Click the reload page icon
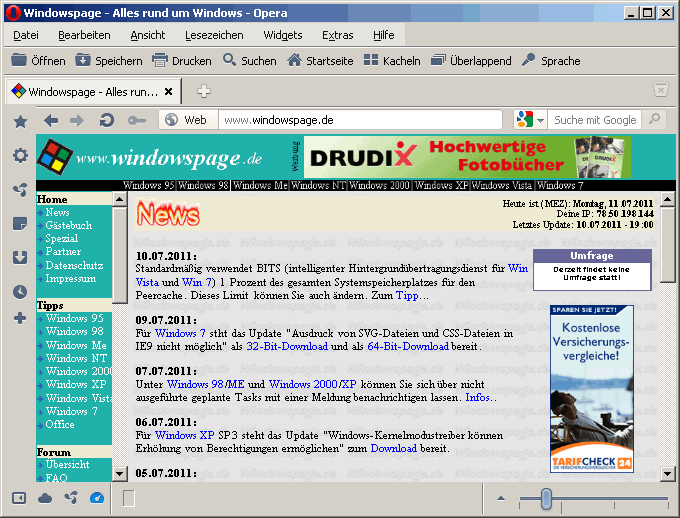 pos(106,120)
